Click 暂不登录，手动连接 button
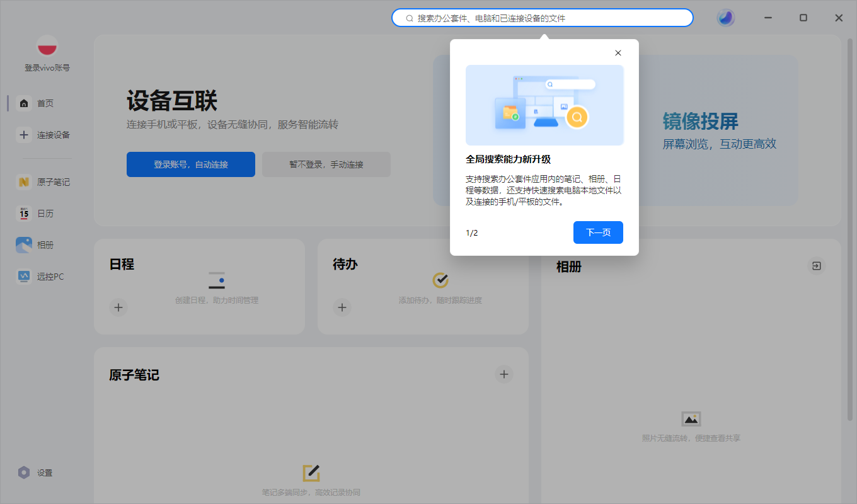857x504 pixels. pos(326,164)
